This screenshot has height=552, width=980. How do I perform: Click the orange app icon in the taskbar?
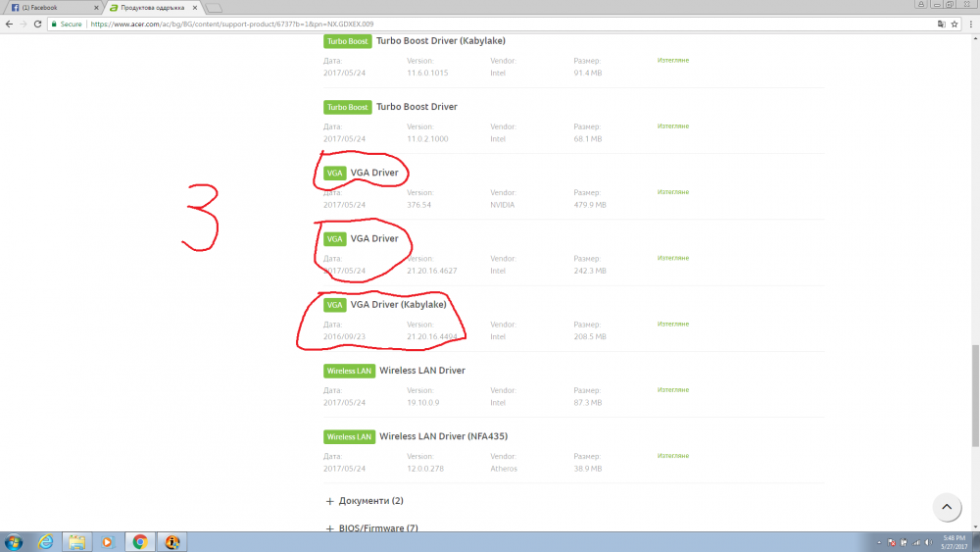(171, 542)
